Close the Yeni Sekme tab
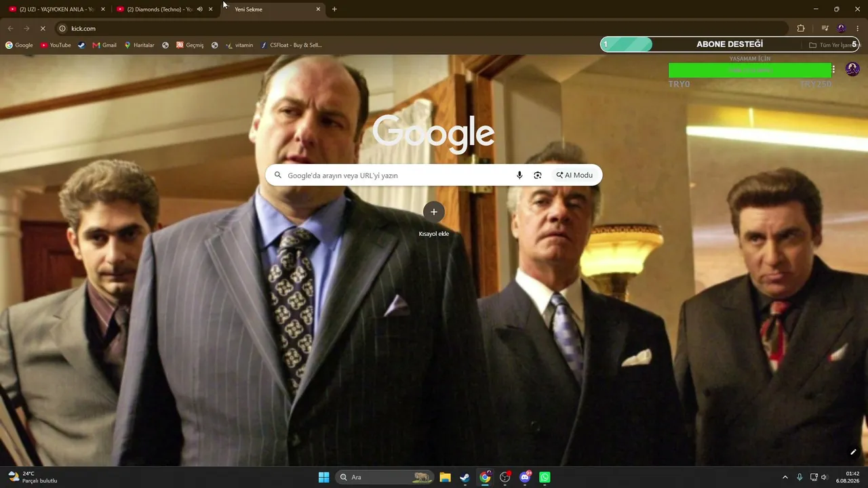The width and height of the screenshot is (868, 488). point(318,9)
